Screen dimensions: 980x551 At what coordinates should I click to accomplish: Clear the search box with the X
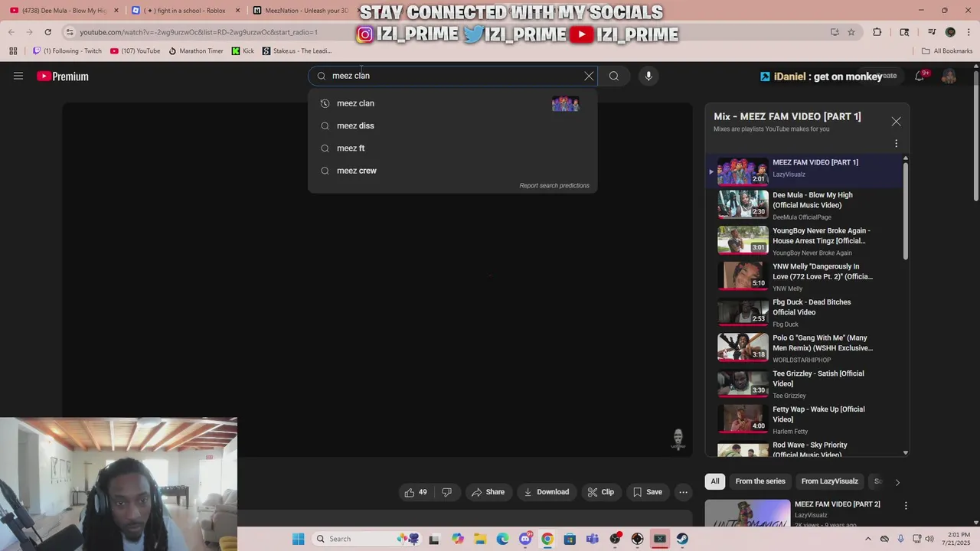tap(589, 76)
